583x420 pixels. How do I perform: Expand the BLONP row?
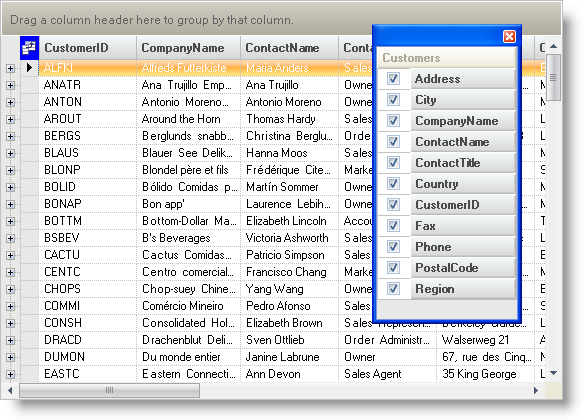(x=10, y=170)
